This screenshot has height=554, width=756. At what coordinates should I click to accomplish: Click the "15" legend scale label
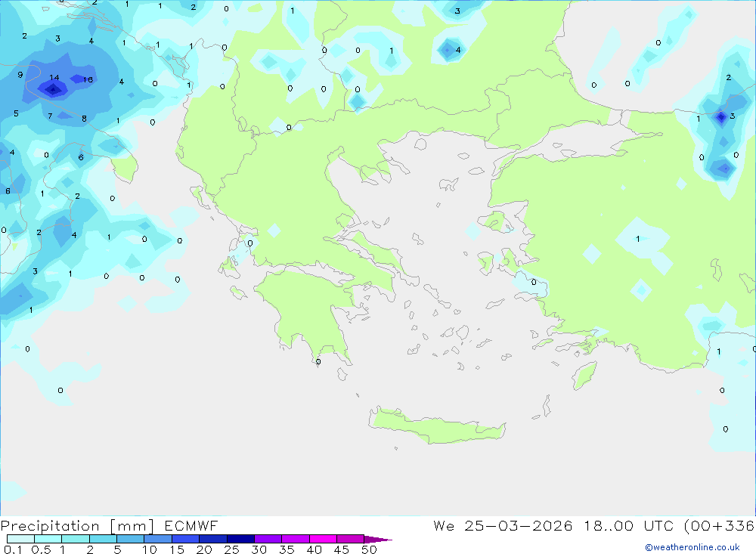click(177, 549)
